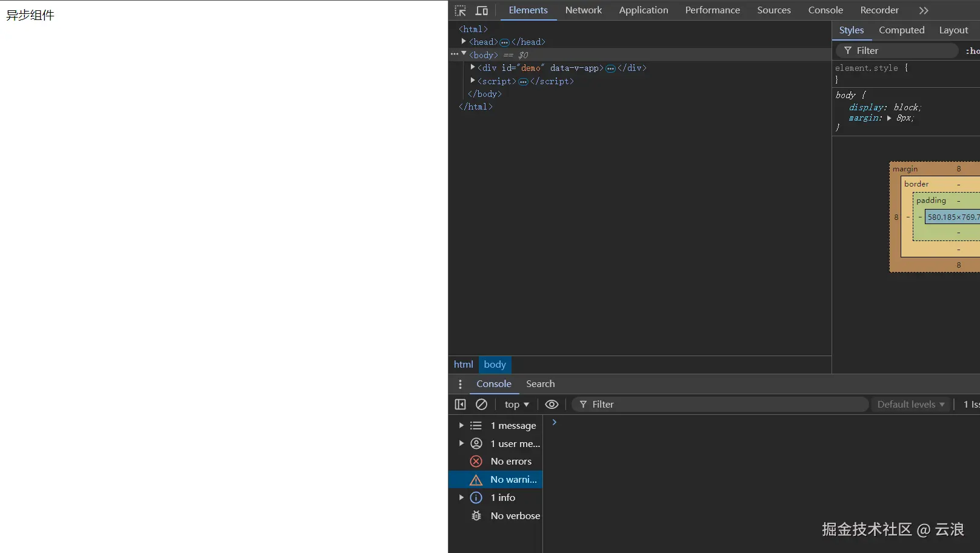
Task: Click the element.style rule selector
Action: 867,68
